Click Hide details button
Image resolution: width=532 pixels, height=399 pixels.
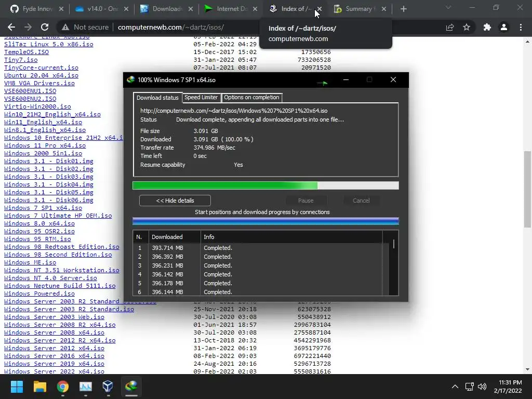click(175, 201)
